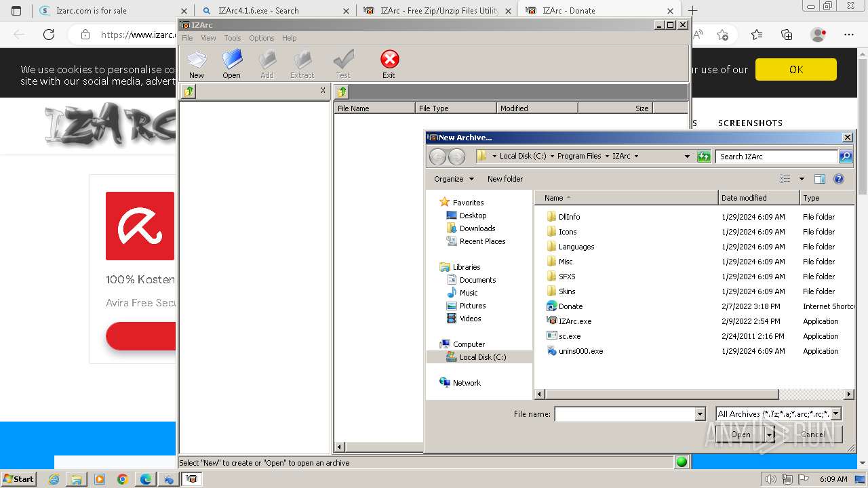Image resolution: width=868 pixels, height=488 pixels.
Task: Select the Donate internet shortcut
Action: click(x=565, y=306)
